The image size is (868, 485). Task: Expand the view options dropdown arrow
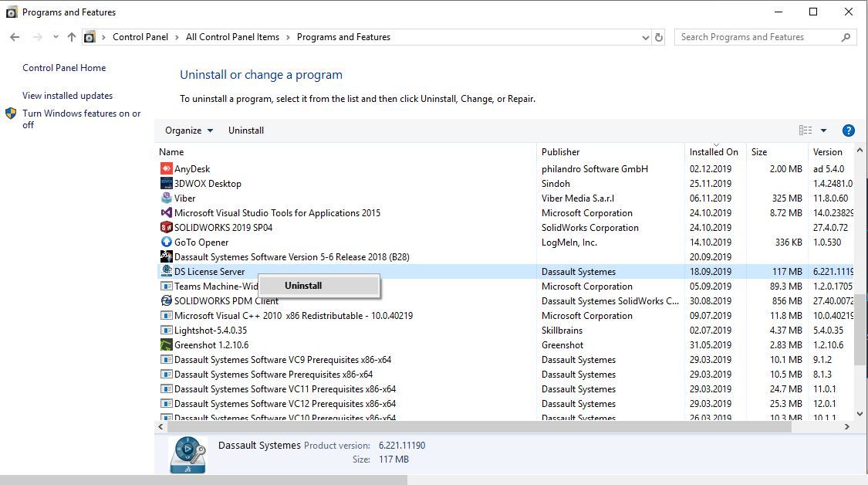(x=823, y=131)
